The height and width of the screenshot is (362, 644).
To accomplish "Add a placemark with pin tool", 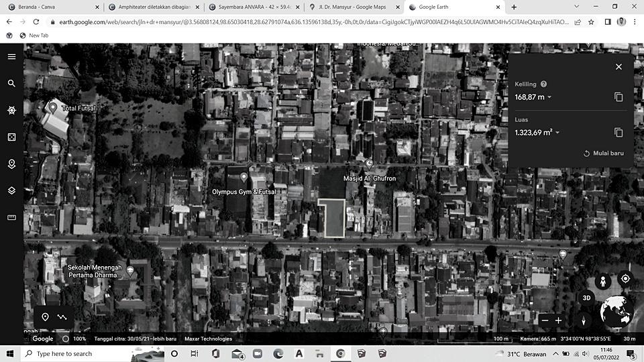I will click(x=45, y=317).
